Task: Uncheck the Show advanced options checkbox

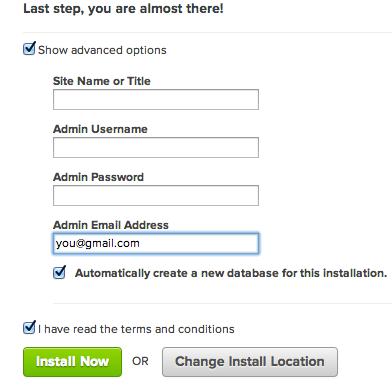Action: [x=29, y=49]
